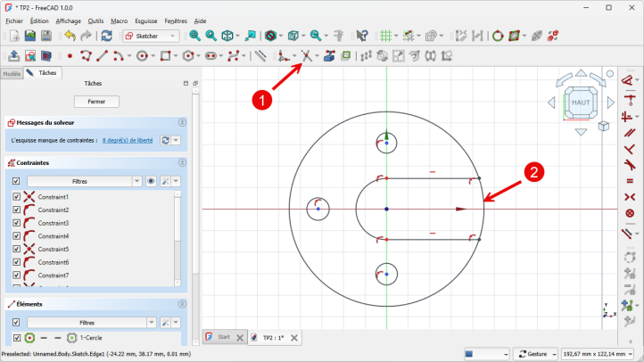Click the Fermer button
This screenshot has width=644, height=362.
96,102
